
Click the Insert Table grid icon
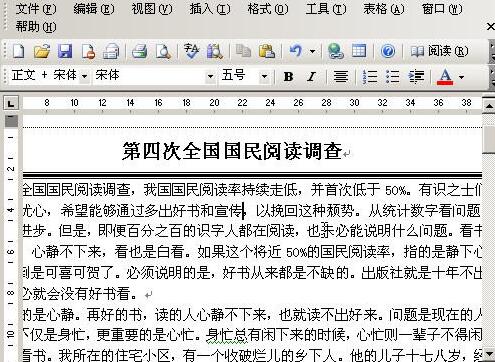coord(359,51)
